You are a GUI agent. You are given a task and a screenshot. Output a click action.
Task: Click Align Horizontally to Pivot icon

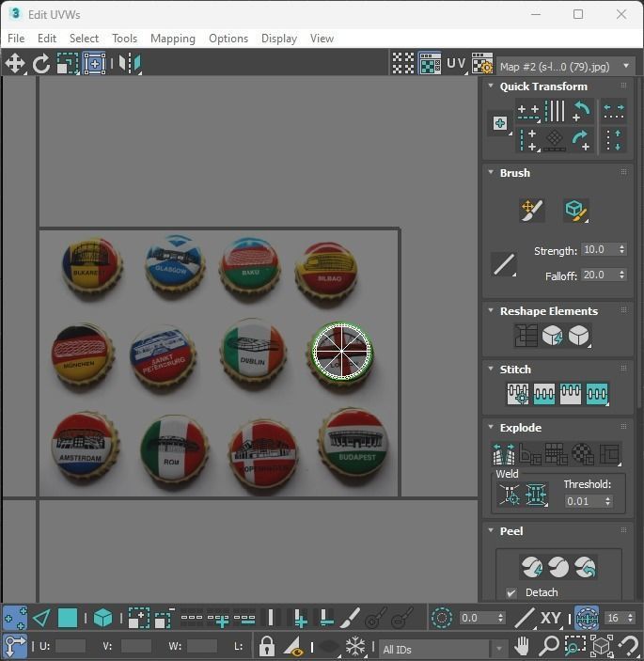coord(528,112)
